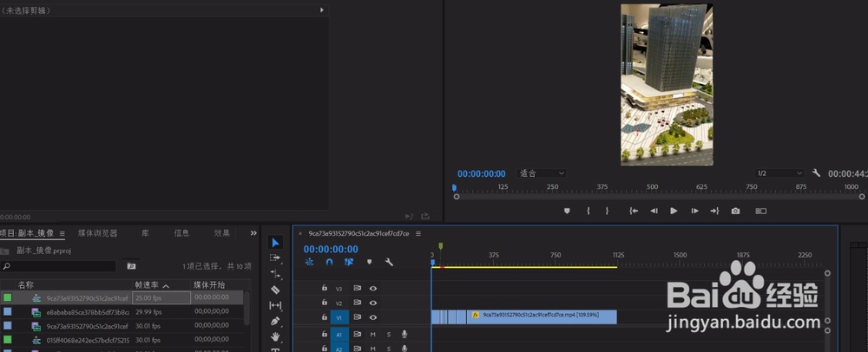
Task: Hide V1 track output eye
Action: point(373,317)
